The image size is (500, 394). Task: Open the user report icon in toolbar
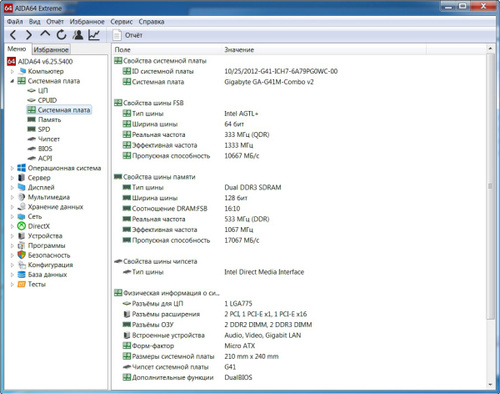(x=78, y=35)
